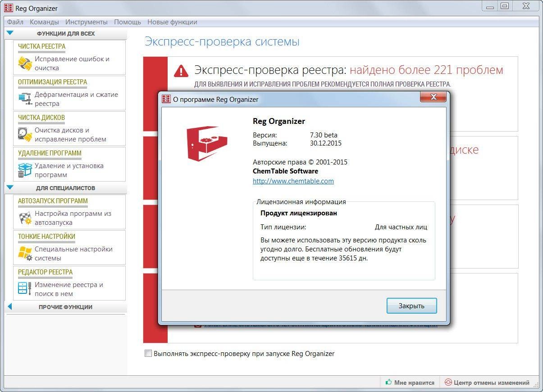This screenshot has height=392, width=543.
Task: Click license type 'Для частных лиц'
Action: pyautogui.click(x=401, y=227)
